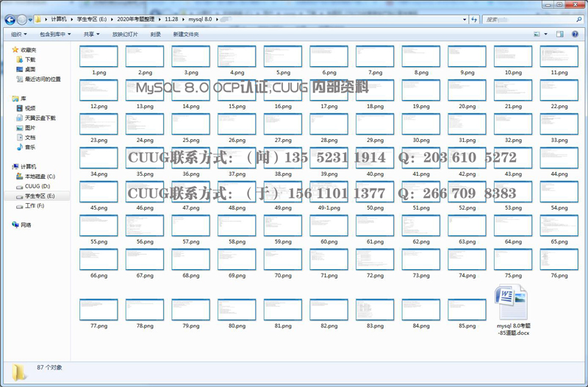588x387 pixels.
Task: Select the 1.png thumbnail
Action: click(98, 57)
